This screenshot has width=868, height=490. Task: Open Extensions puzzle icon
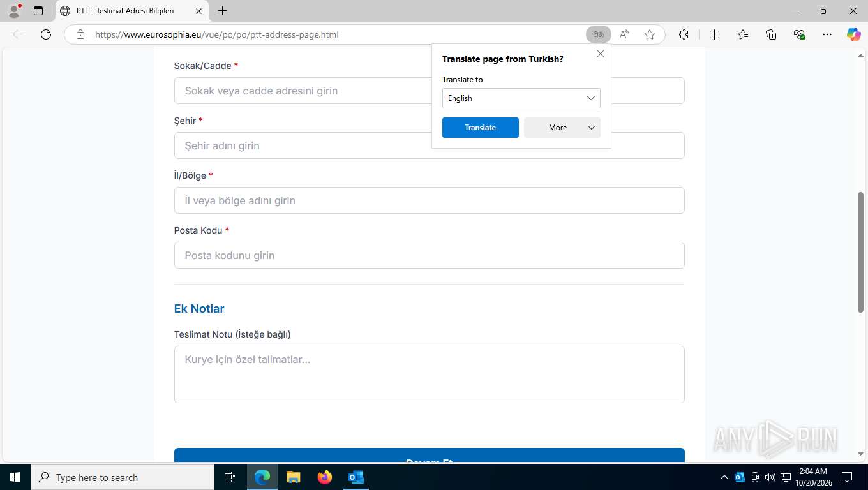tap(684, 34)
